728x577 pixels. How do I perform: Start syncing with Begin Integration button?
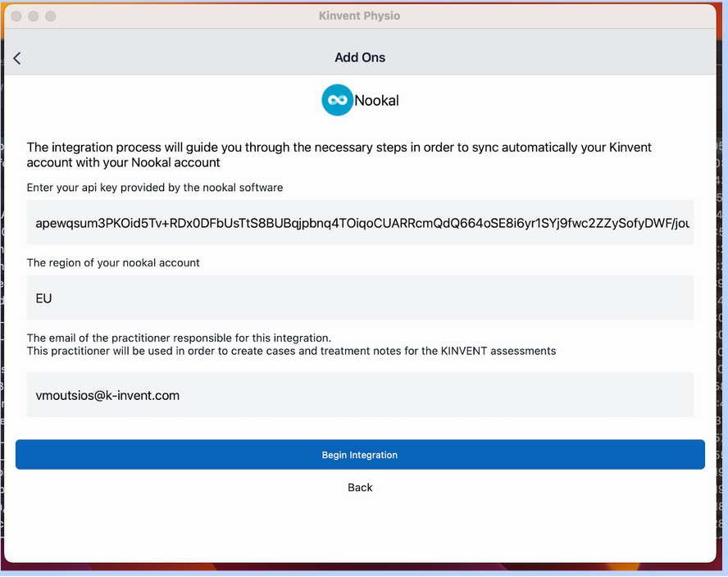coord(360,455)
